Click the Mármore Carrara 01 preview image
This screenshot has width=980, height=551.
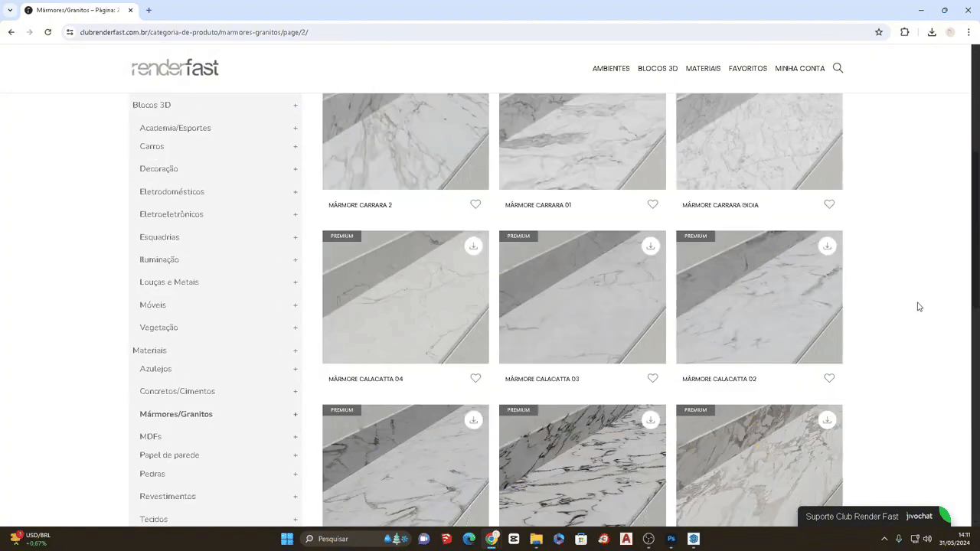pos(582,142)
